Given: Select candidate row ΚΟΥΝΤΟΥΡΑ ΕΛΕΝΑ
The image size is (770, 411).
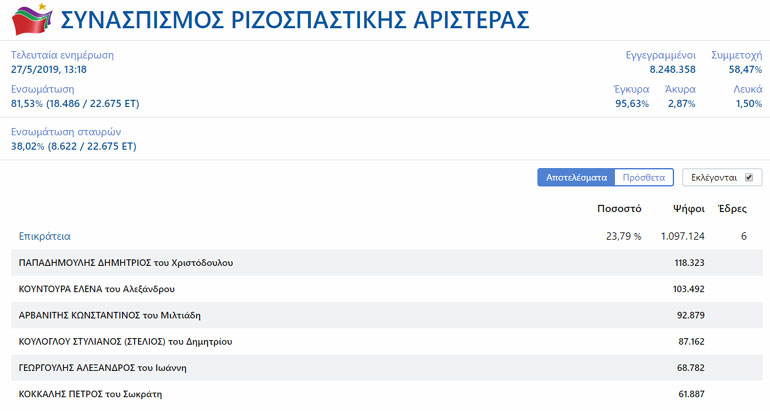Looking at the screenshot, I should (x=97, y=289).
